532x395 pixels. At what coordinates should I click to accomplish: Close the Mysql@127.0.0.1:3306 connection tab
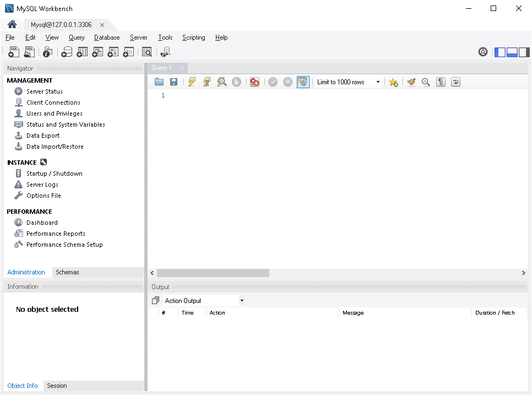click(x=102, y=25)
